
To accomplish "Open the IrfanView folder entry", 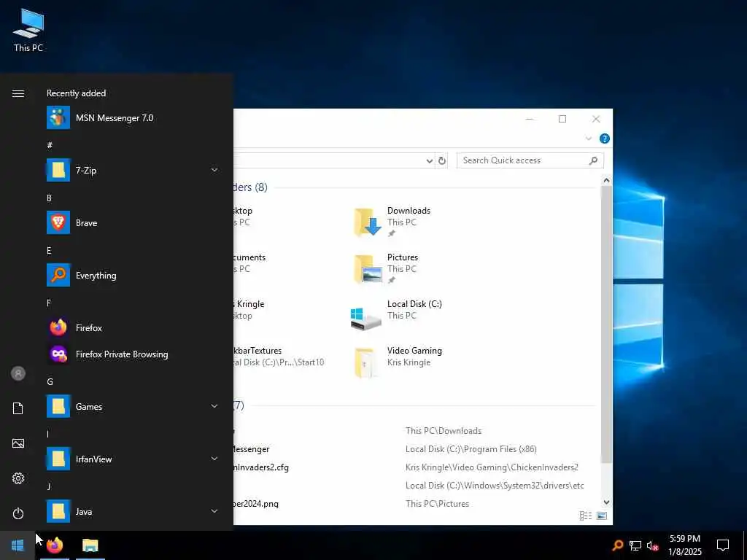I will (x=133, y=459).
